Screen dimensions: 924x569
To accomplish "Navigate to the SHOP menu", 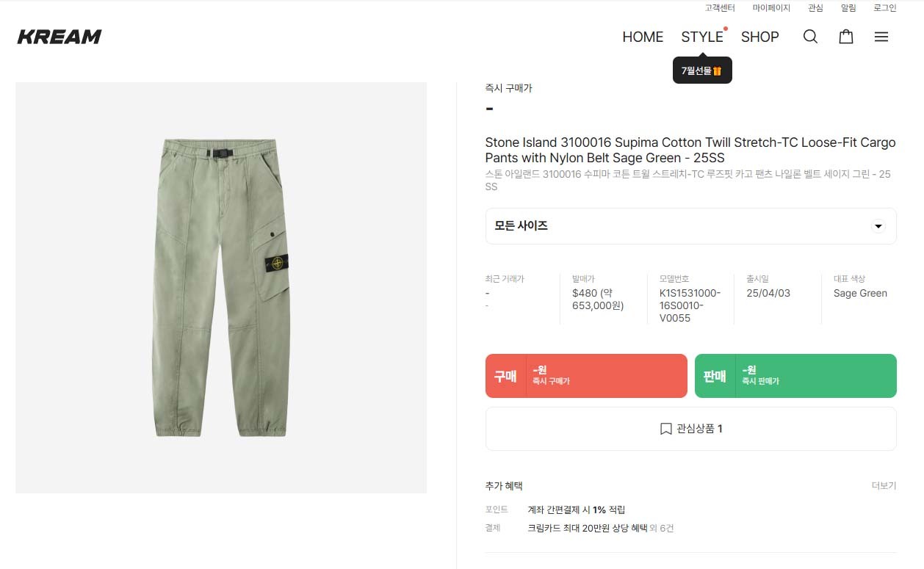I will click(759, 37).
